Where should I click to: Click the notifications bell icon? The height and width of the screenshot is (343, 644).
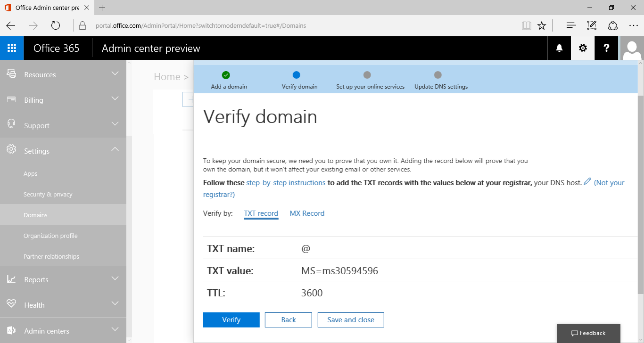(559, 48)
